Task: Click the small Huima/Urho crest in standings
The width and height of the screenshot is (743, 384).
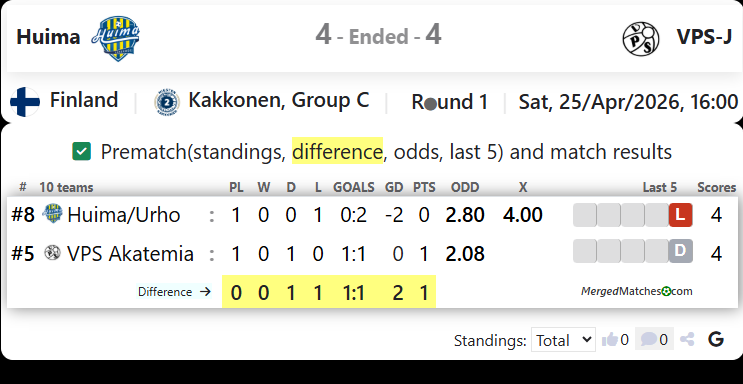Action: coord(52,213)
